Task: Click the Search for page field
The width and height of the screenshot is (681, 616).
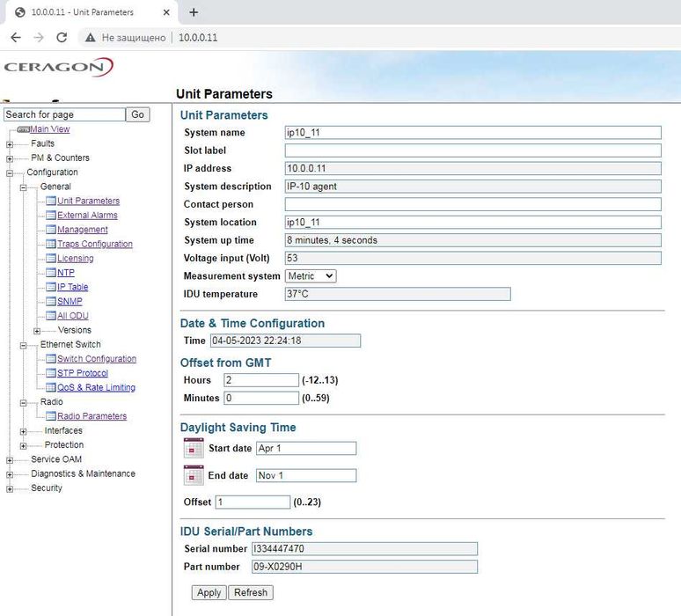Action: (64, 114)
